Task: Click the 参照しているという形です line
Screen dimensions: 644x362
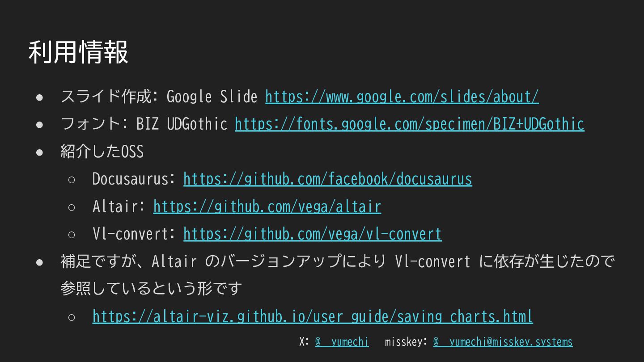Action: 151,289
